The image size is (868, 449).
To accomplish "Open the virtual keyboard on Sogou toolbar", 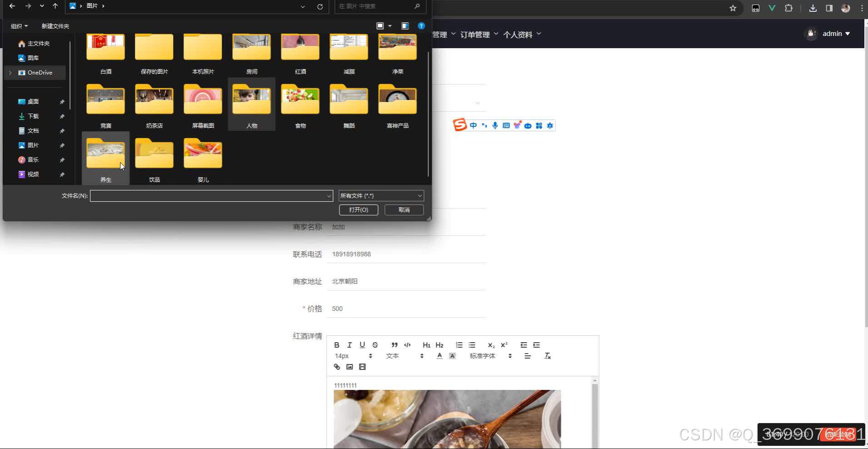I will tap(505, 125).
